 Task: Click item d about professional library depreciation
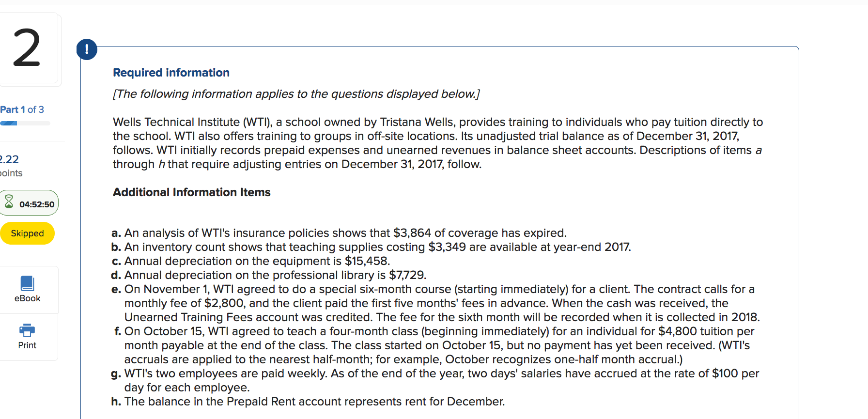pos(269,275)
